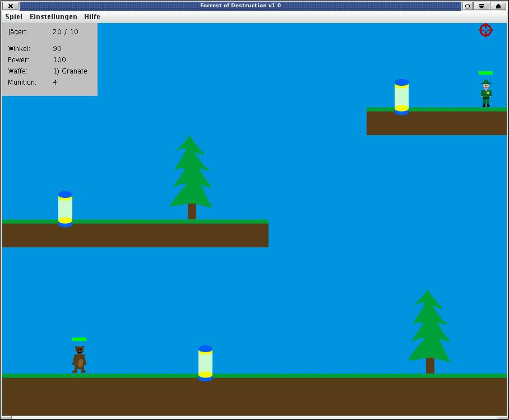Click the Jäger score value 20 / 10
Screen dimensions: 509x420
tap(66, 31)
